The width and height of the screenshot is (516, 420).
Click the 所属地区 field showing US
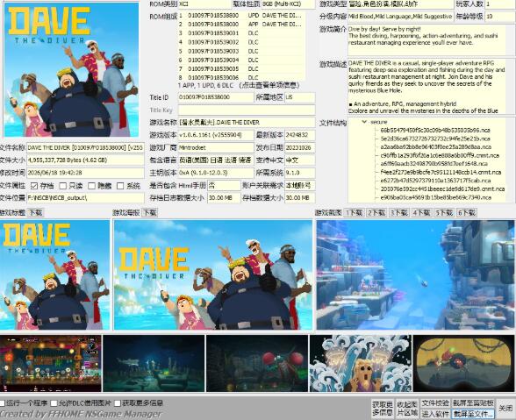tap(300, 97)
